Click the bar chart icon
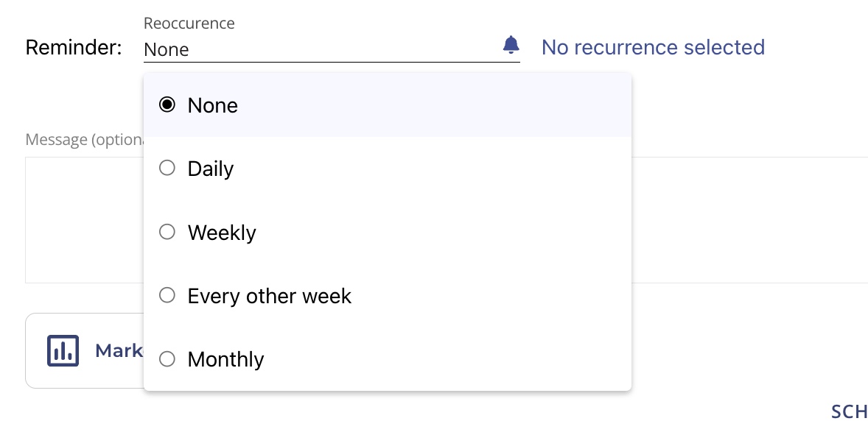Image resolution: width=868 pixels, height=421 pixels. pos(63,350)
